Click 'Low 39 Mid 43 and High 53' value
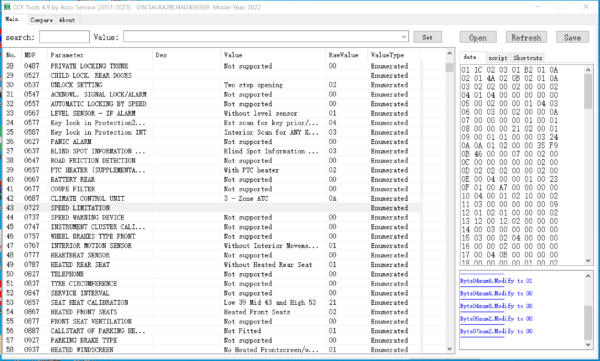600x361 pixels. [x=270, y=302]
